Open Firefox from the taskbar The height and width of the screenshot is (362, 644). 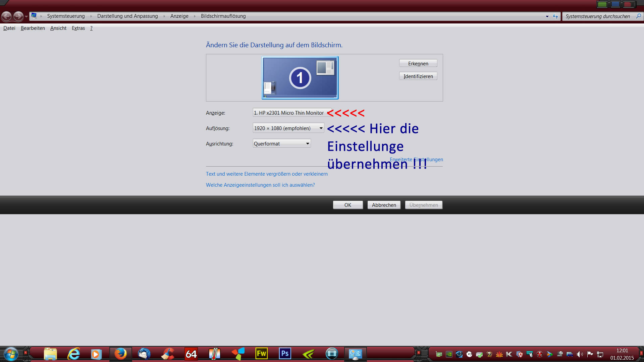[120, 354]
